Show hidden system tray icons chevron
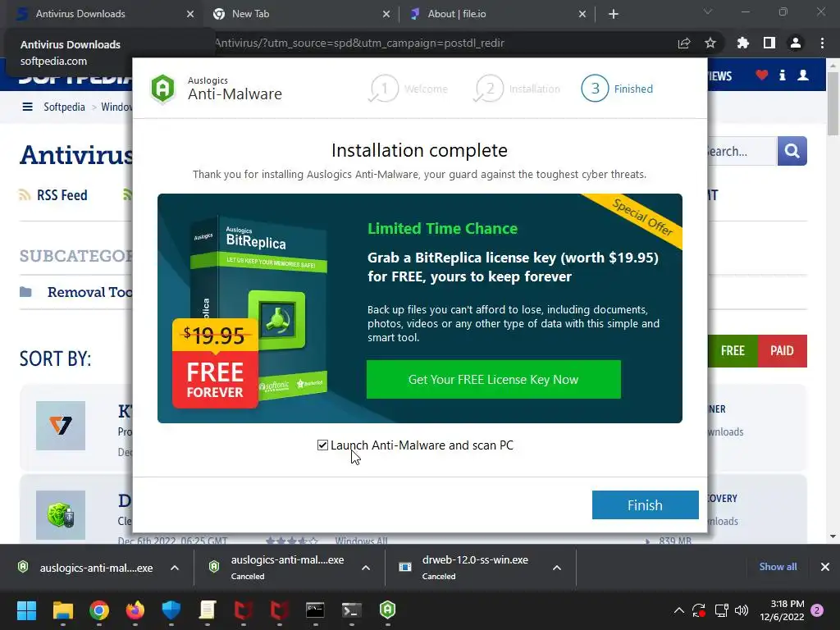The image size is (840, 630). click(678, 610)
